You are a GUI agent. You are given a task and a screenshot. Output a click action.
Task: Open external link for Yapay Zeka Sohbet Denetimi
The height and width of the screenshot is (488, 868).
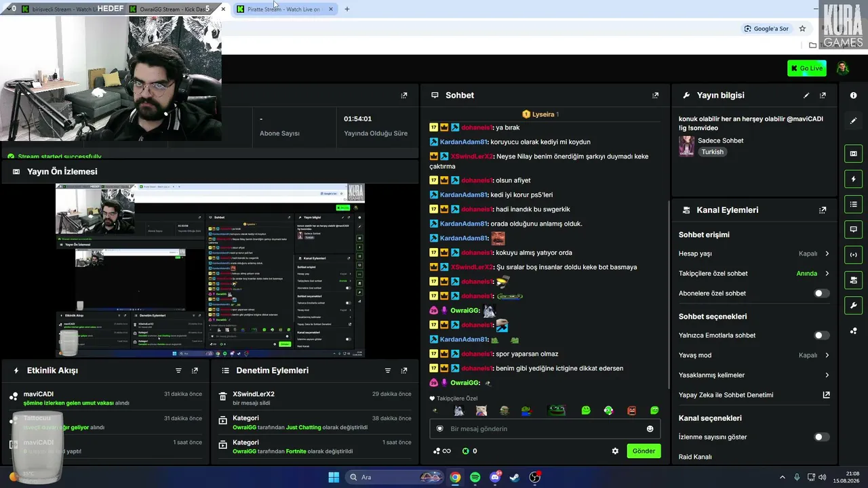(826, 394)
